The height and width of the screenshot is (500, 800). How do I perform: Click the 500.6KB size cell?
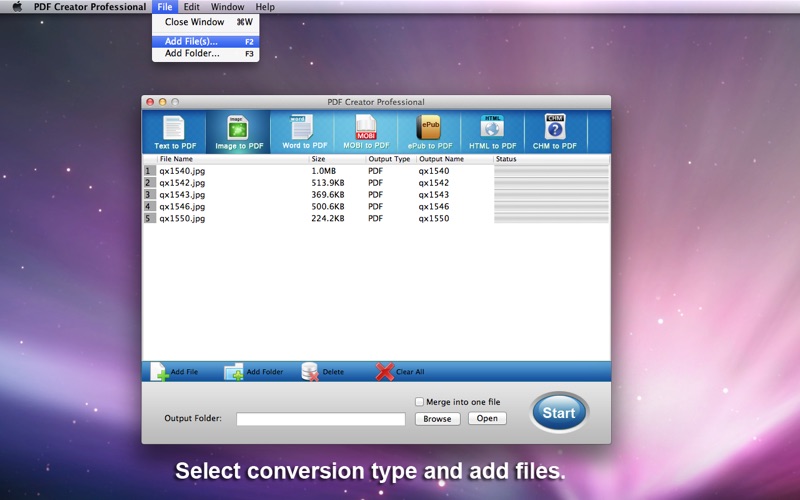(328, 206)
